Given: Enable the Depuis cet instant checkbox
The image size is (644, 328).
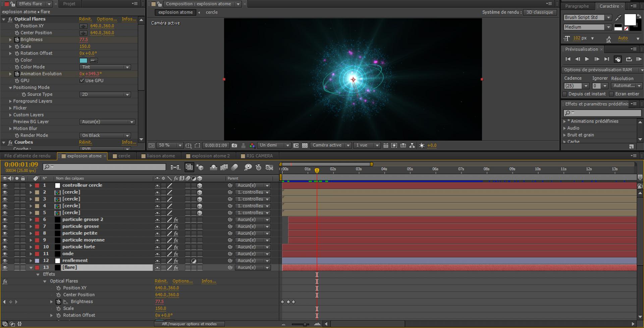Looking at the screenshot, I should pos(565,94).
